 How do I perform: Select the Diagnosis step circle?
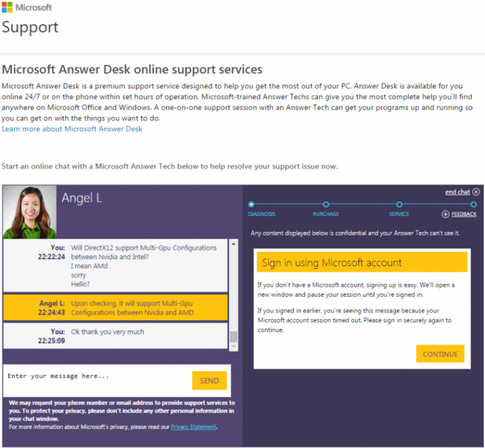point(252,204)
